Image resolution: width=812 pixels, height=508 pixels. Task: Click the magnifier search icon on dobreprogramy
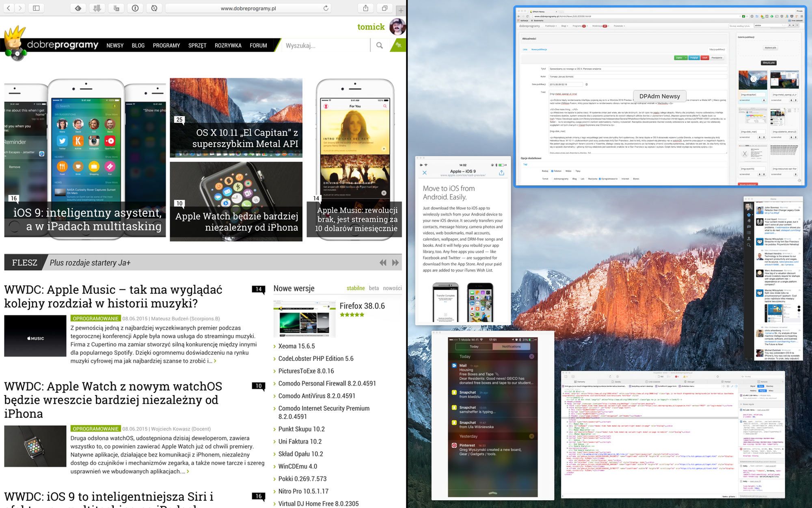[379, 46]
